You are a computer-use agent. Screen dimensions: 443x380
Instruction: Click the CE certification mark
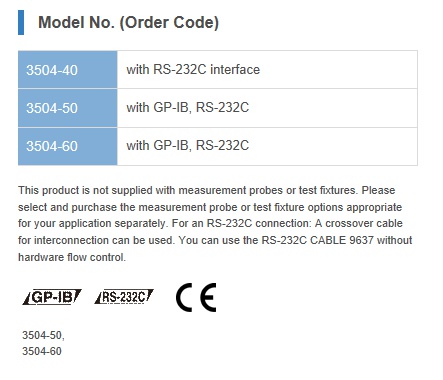click(x=196, y=297)
